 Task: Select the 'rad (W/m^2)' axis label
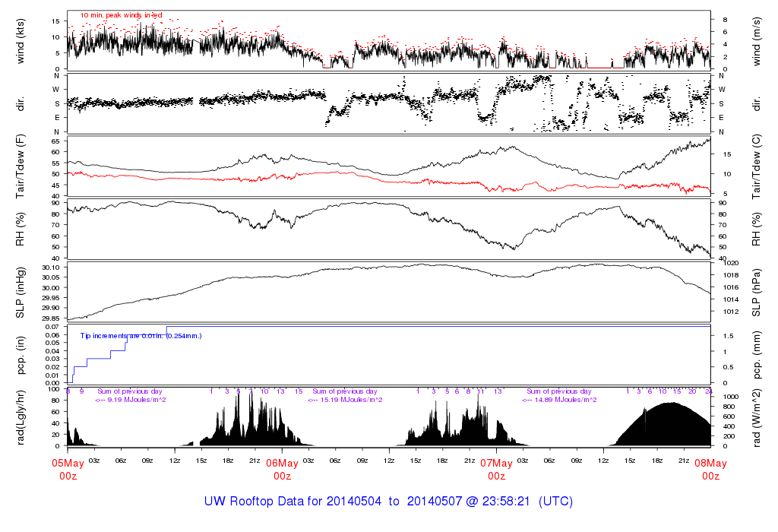(x=756, y=417)
